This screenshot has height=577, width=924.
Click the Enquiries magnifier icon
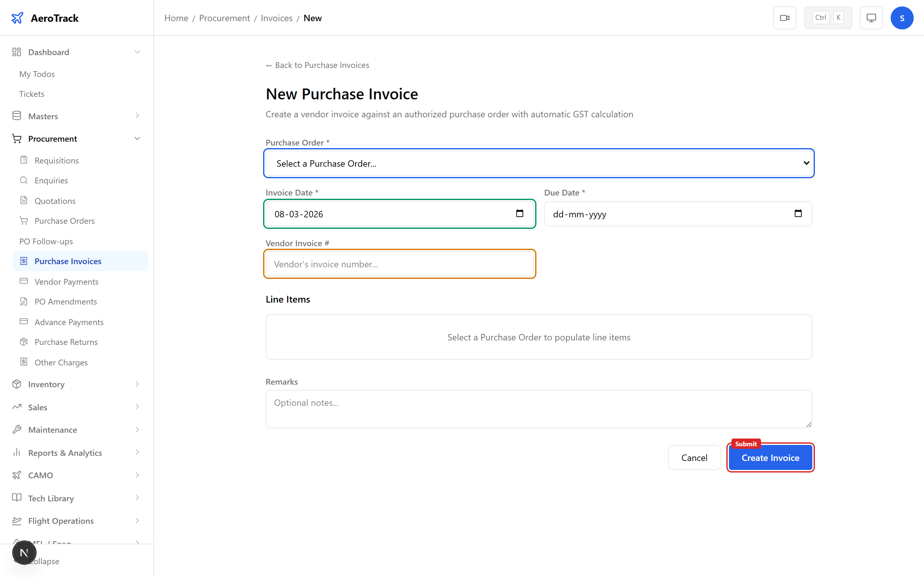pyautogui.click(x=24, y=180)
